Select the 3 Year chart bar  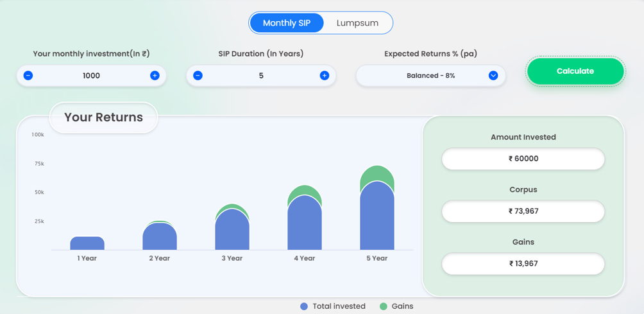(232, 230)
